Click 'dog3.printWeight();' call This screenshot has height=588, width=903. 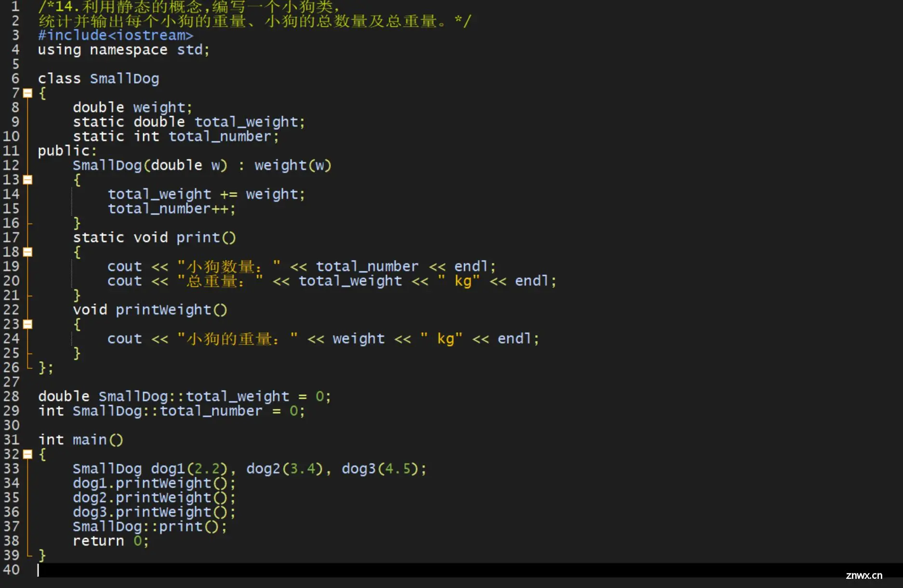pyautogui.click(x=154, y=512)
